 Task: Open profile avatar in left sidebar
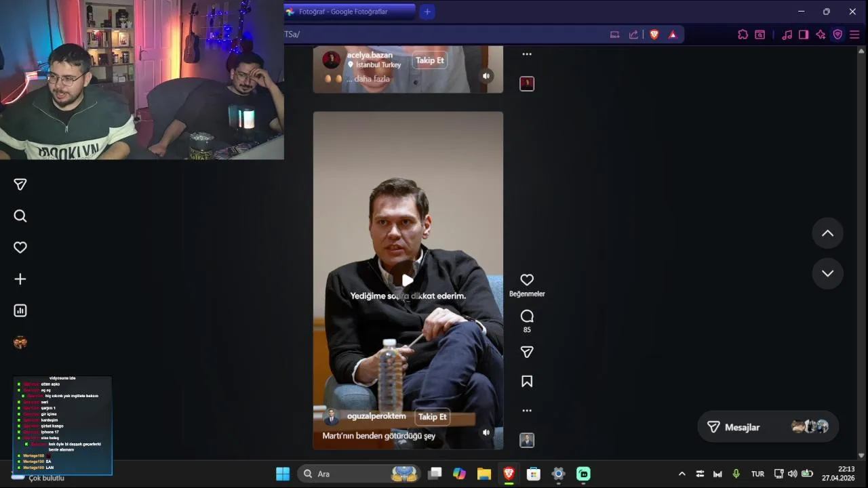pos(20,342)
